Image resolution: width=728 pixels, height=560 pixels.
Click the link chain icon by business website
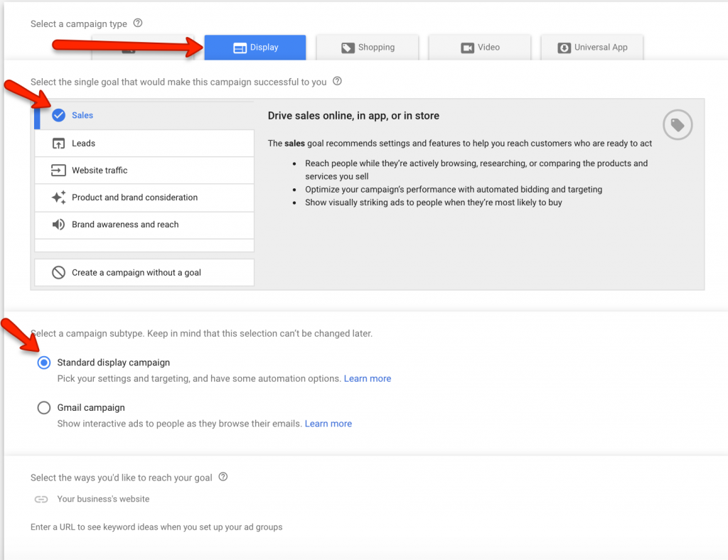[41, 500]
